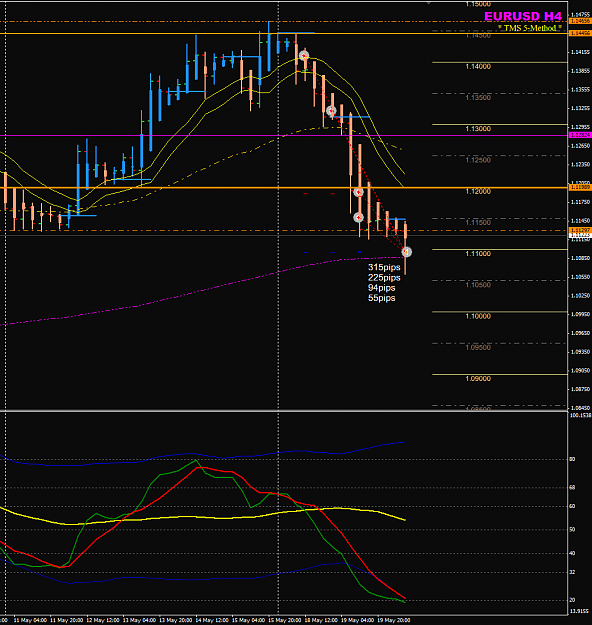Screen dimensions: 592x625
Task: Click the 11 May 20:00 time label
Action: [x=67, y=621]
